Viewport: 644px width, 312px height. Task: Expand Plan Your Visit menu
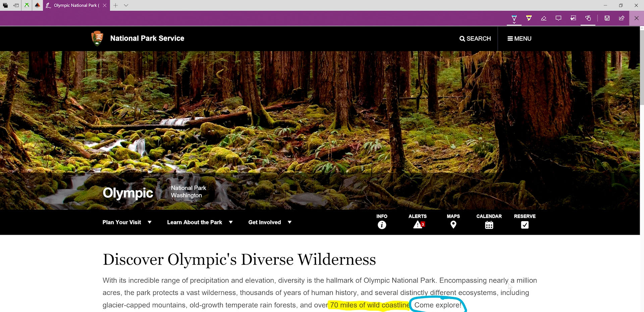pyautogui.click(x=127, y=222)
